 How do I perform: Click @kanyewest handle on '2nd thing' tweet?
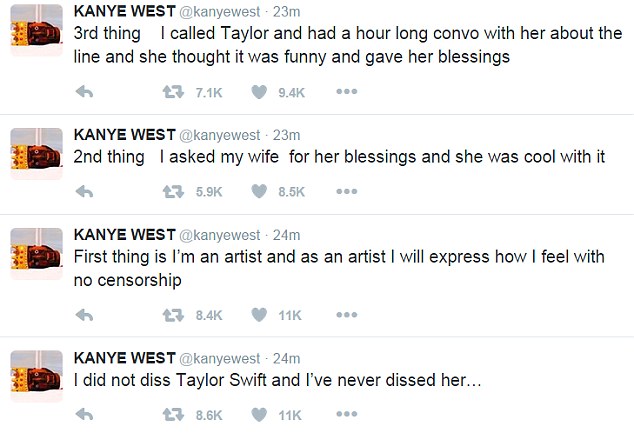pos(219,135)
